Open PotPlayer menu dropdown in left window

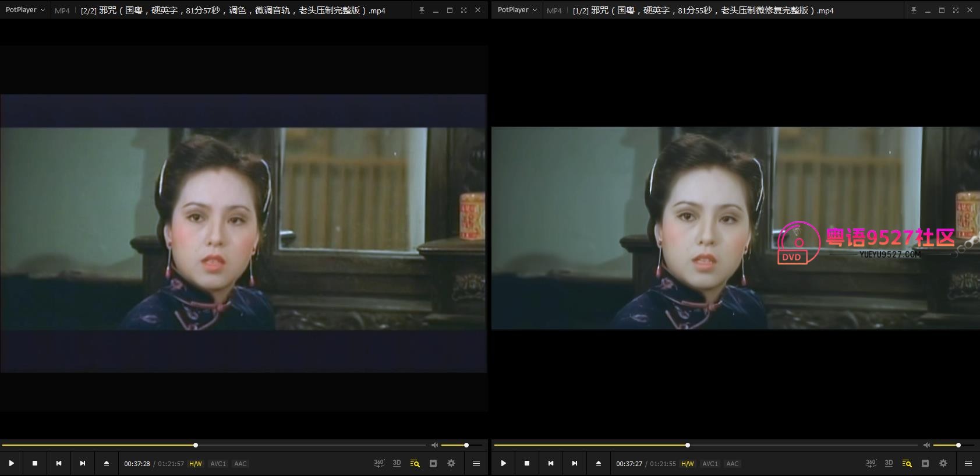25,10
